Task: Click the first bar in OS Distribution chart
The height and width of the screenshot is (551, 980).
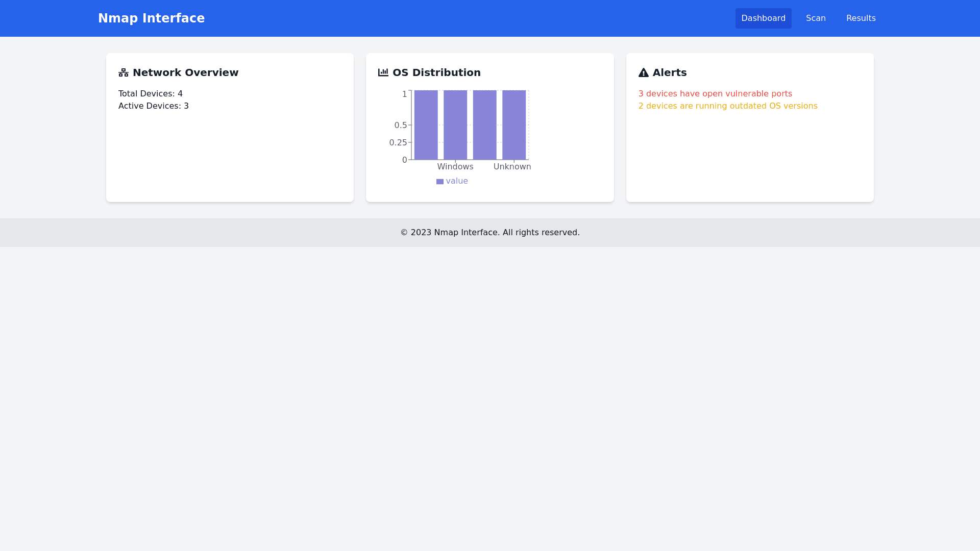Action: tap(426, 125)
